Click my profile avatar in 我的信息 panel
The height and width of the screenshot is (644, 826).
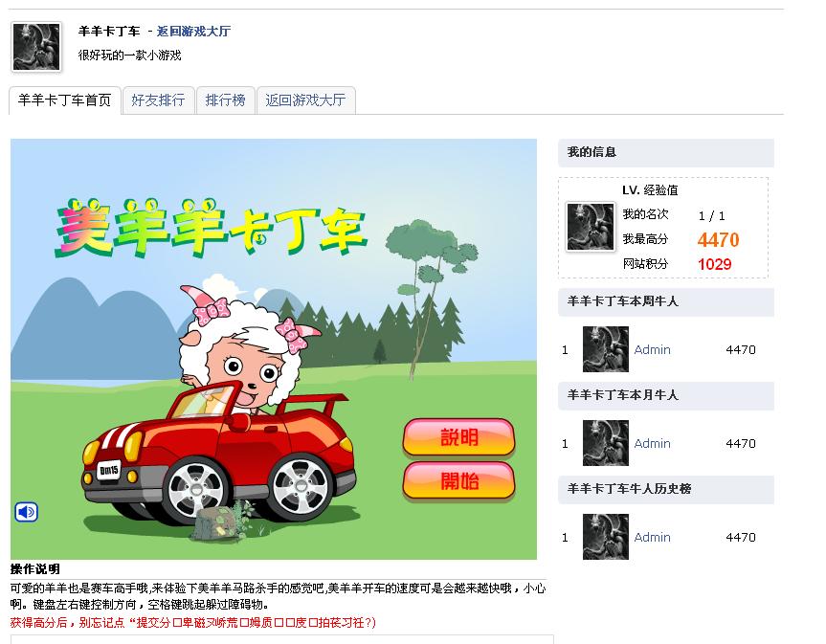(x=590, y=227)
